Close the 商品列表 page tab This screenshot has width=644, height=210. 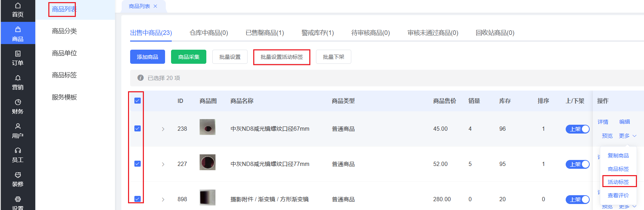click(x=155, y=6)
